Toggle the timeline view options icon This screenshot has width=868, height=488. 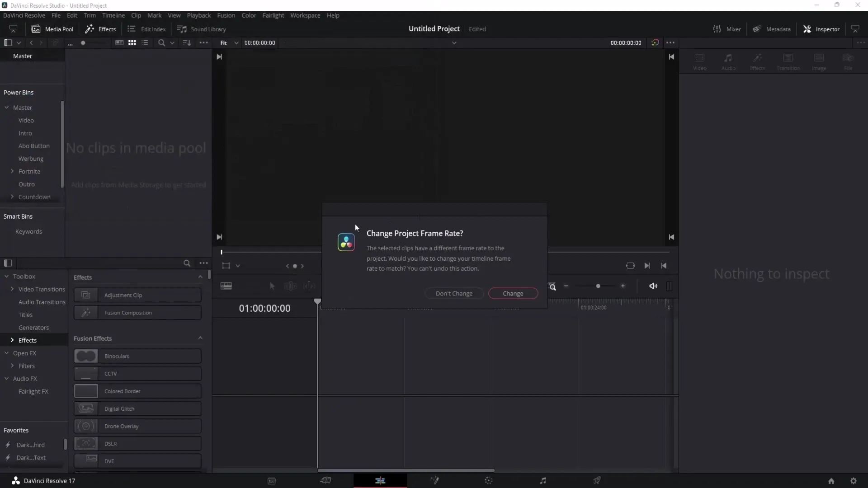point(226,286)
